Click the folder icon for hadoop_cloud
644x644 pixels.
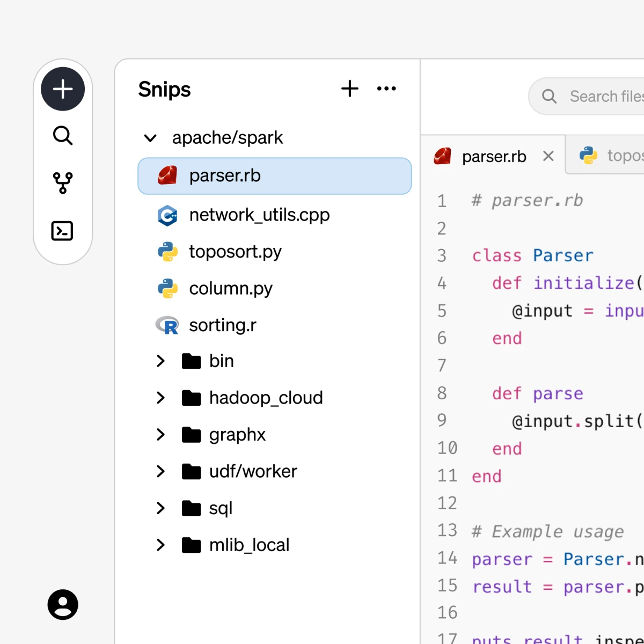click(x=191, y=398)
